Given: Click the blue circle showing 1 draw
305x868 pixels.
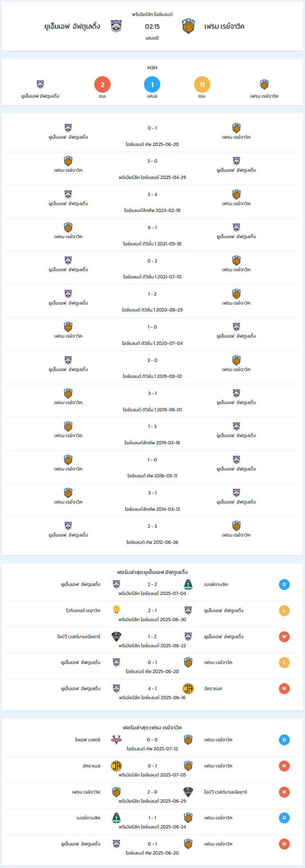Looking at the screenshot, I should [152, 85].
